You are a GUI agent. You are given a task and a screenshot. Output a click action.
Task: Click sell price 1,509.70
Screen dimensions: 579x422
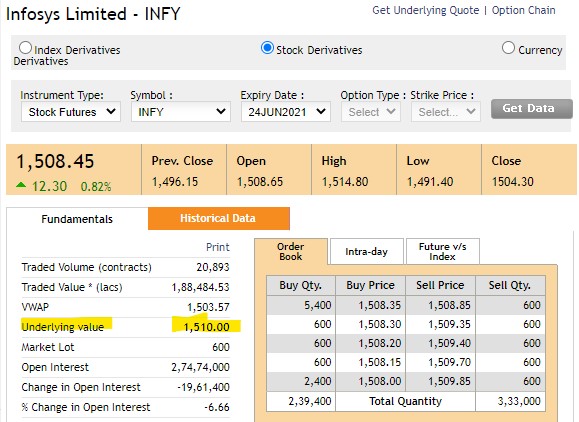tap(449, 362)
